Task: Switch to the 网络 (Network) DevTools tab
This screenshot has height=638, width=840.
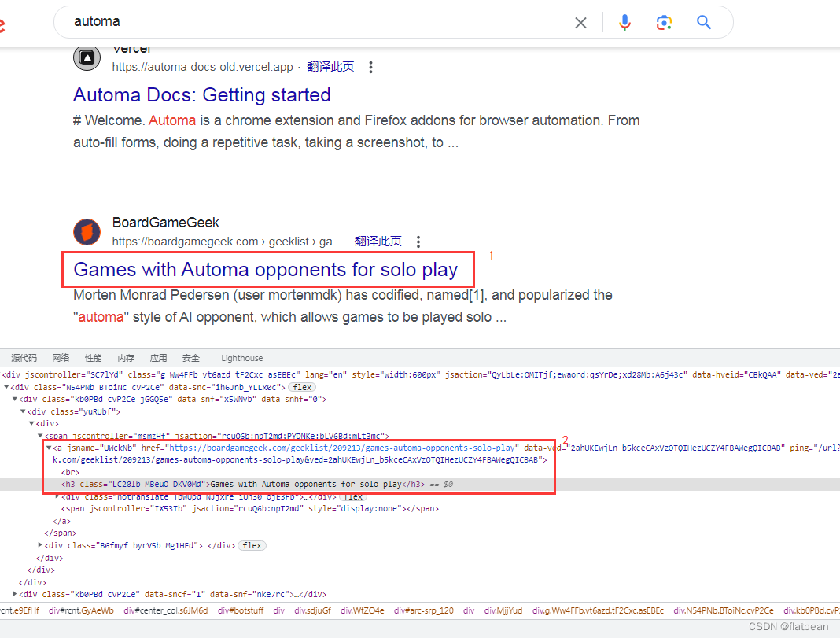Action: [61, 358]
